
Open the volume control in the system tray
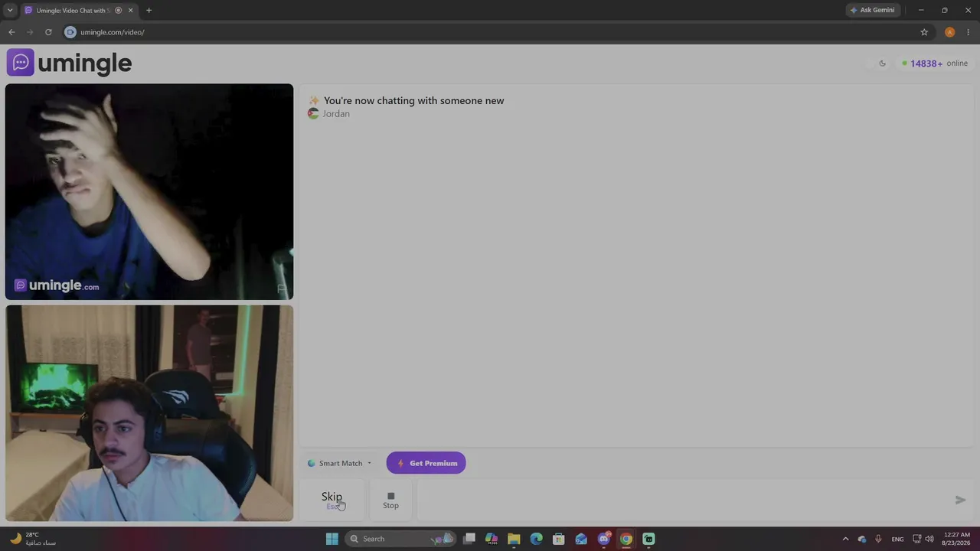click(x=930, y=539)
